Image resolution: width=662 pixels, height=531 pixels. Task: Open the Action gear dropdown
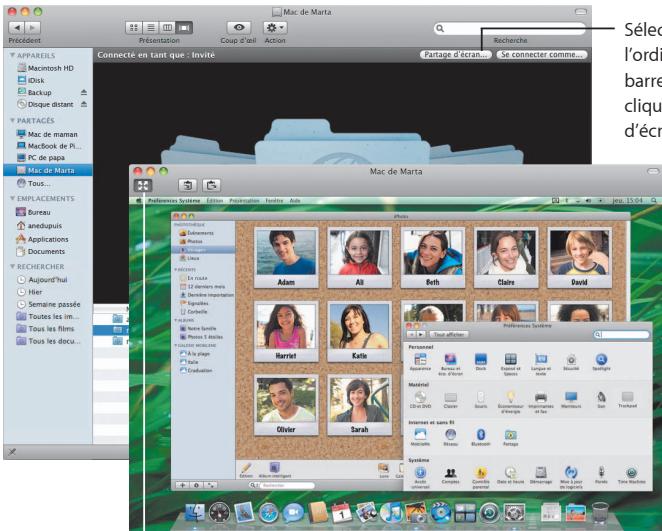tap(275, 28)
